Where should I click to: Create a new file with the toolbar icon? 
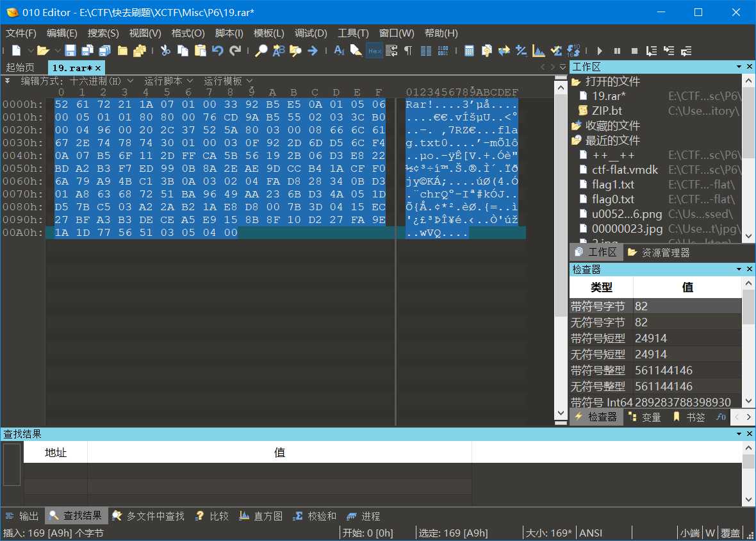17,51
